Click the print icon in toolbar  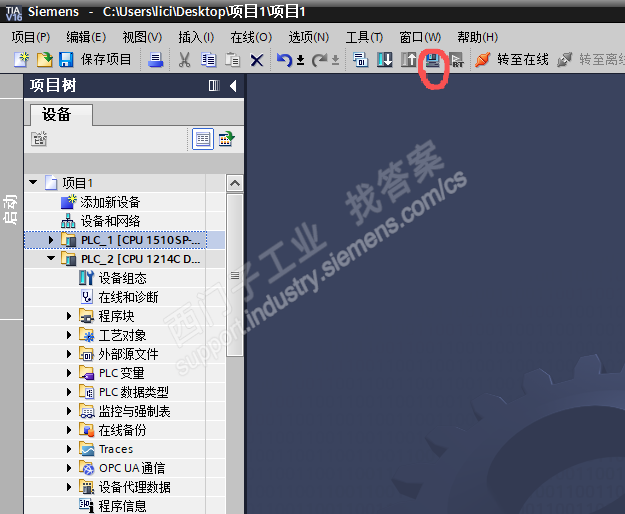pos(155,60)
